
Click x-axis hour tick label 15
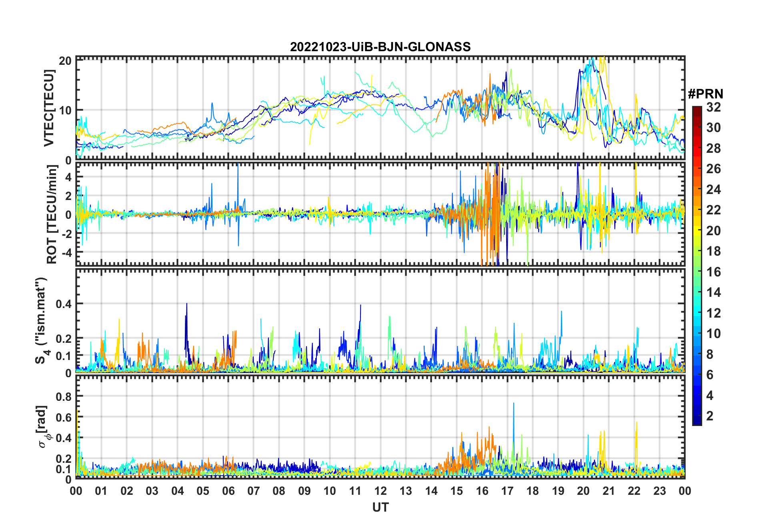pos(457,491)
